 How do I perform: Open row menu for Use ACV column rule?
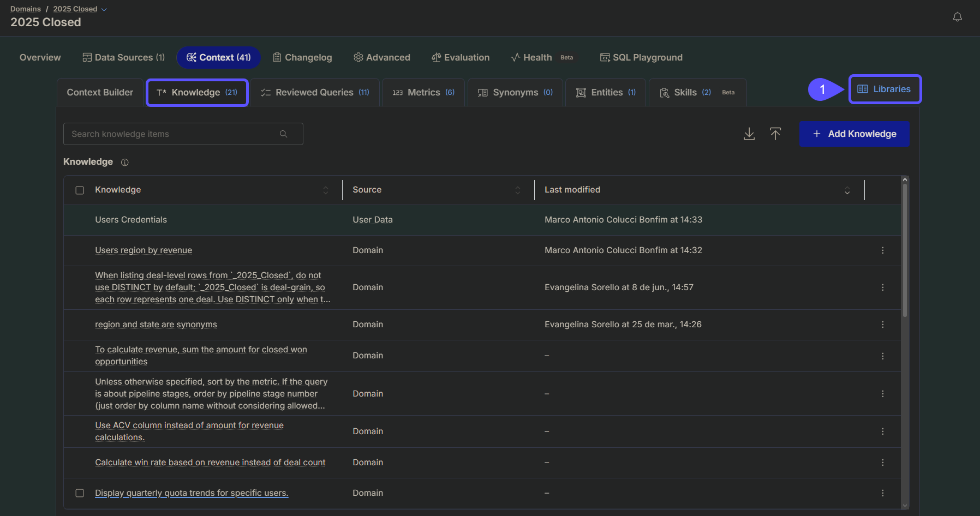pos(882,431)
